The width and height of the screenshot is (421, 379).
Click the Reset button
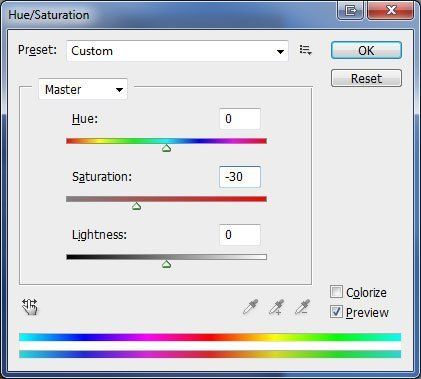[366, 78]
